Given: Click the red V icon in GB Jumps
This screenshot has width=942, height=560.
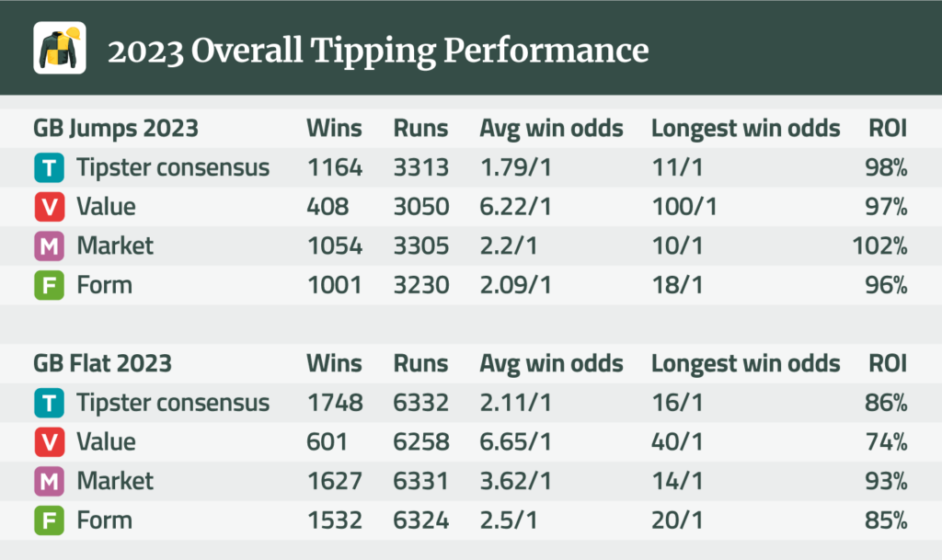Looking at the screenshot, I should (50, 207).
